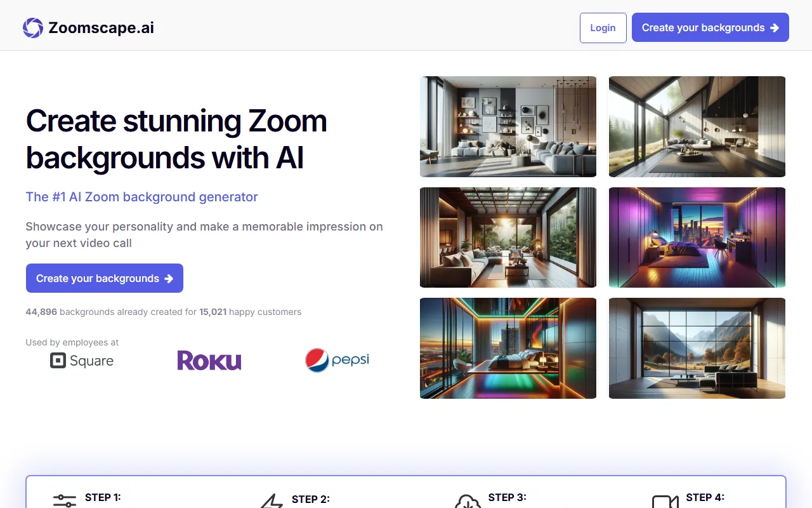Click Create your backgrounds below the hero text
This screenshot has width=812, height=508.
pos(105,278)
